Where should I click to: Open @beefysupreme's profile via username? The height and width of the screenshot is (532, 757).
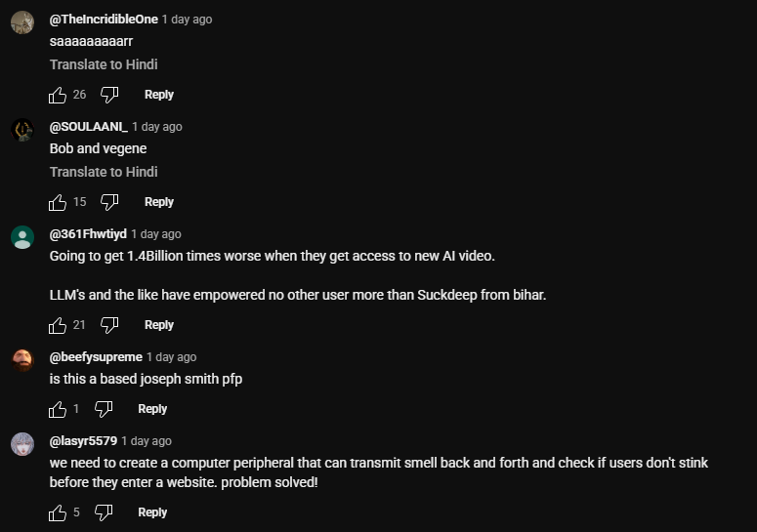[x=96, y=357]
